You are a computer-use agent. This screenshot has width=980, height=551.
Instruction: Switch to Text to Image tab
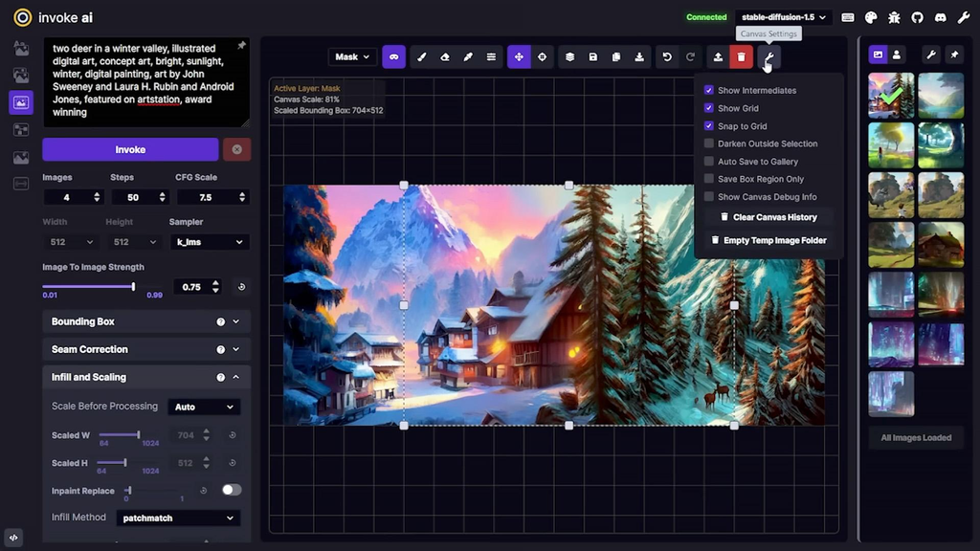(x=21, y=48)
